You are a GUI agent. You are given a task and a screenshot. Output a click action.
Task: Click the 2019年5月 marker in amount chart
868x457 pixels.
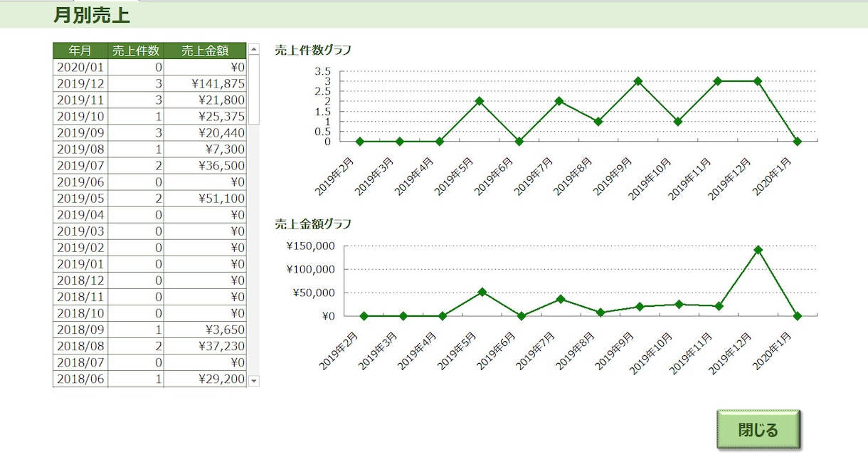coord(482,292)
